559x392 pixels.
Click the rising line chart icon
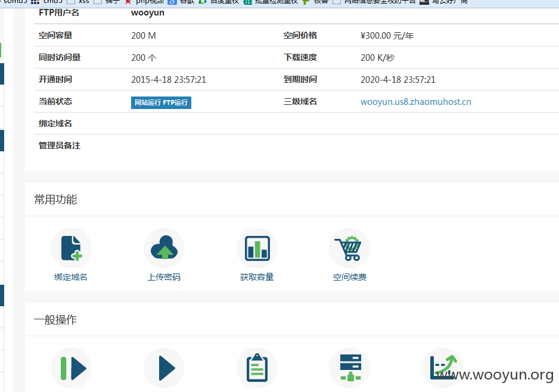click(x=442, y=368)
